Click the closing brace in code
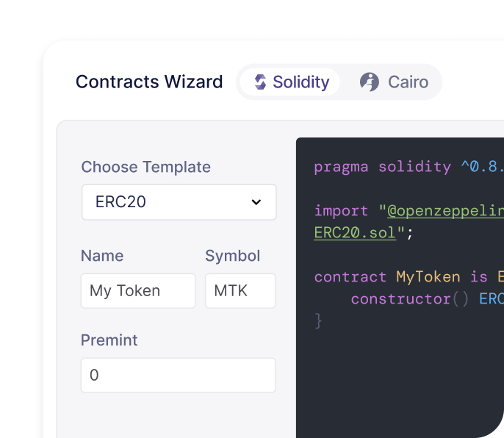Viewport: 504px width, 438px height. click(318, 320)
